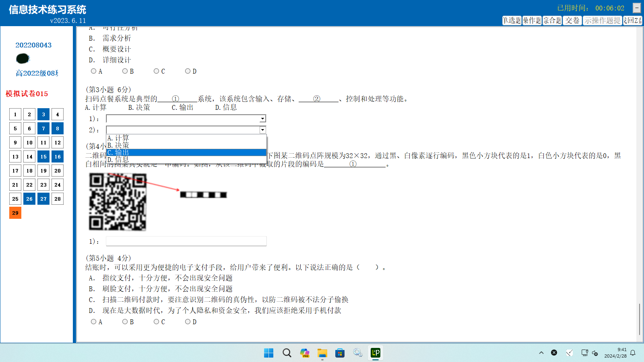The width and height of the screenshot is (644, 362).
Task: Click the Windows Start icon
Action: [x=268, y=353]
